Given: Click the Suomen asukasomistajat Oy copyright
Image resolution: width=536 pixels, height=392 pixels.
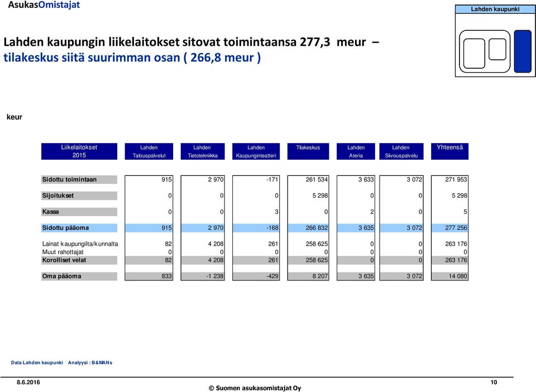Looking at the screenshot, I should coord(255,388).
